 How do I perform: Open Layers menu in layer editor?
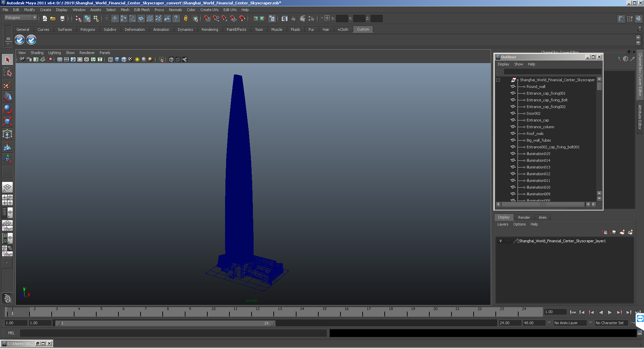502,224
